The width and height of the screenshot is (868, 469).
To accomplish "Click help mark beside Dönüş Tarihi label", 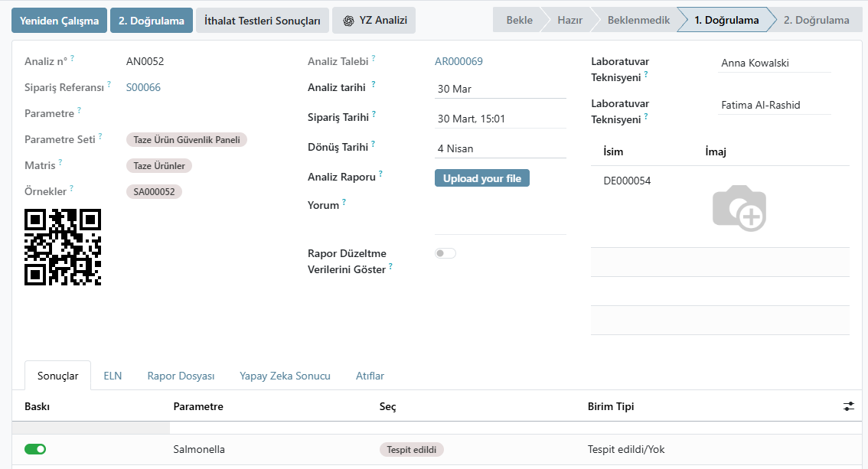I will [373, 144].
